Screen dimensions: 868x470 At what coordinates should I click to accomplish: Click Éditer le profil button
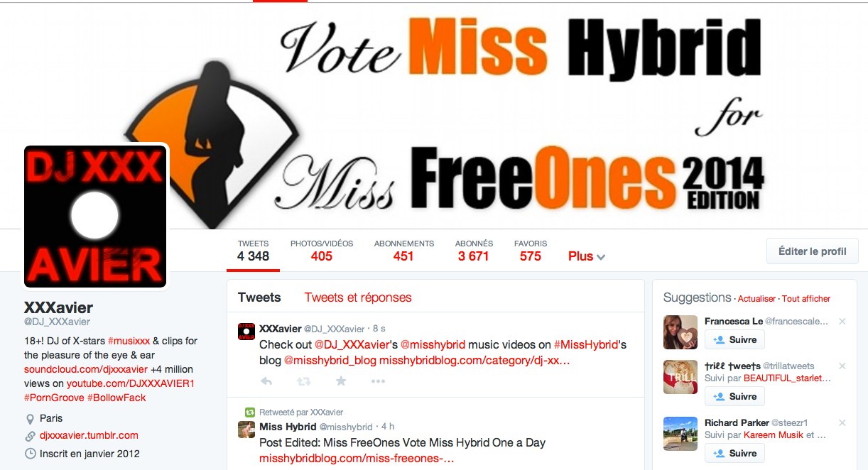tap(813, 251)
